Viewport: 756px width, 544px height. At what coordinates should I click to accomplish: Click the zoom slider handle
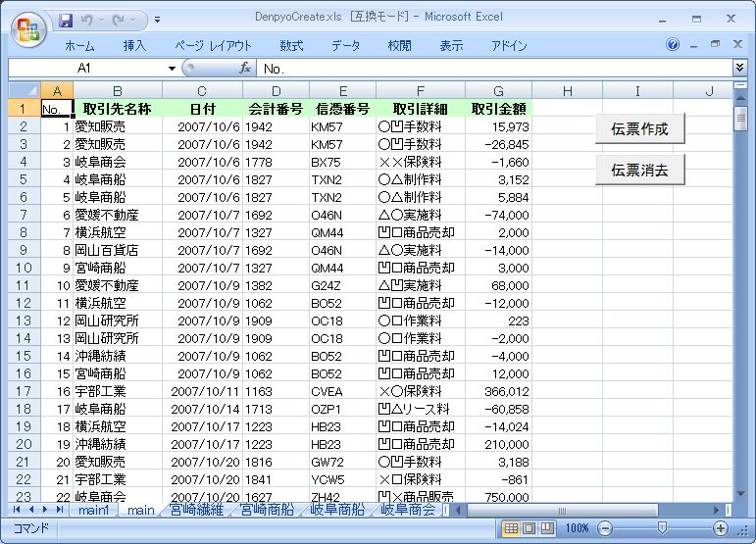[662, 528]
